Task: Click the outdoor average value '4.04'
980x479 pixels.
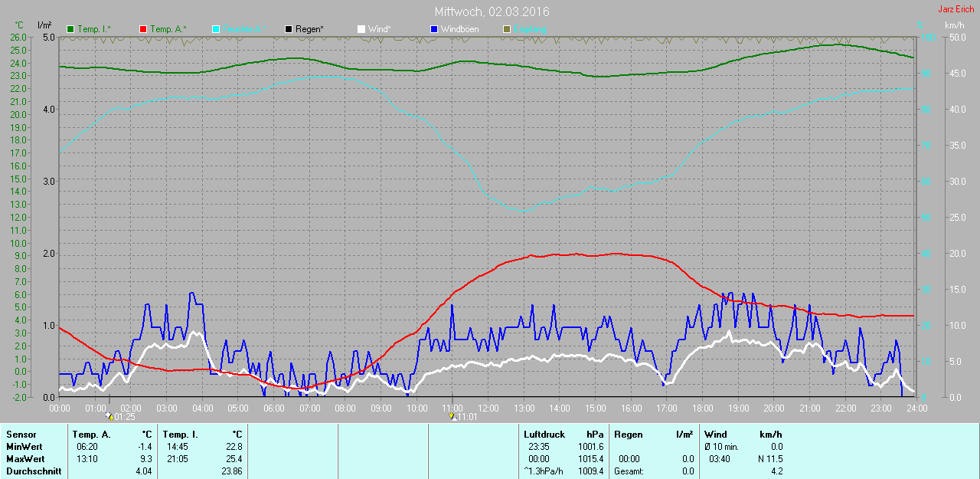Action: pos(144,471)
